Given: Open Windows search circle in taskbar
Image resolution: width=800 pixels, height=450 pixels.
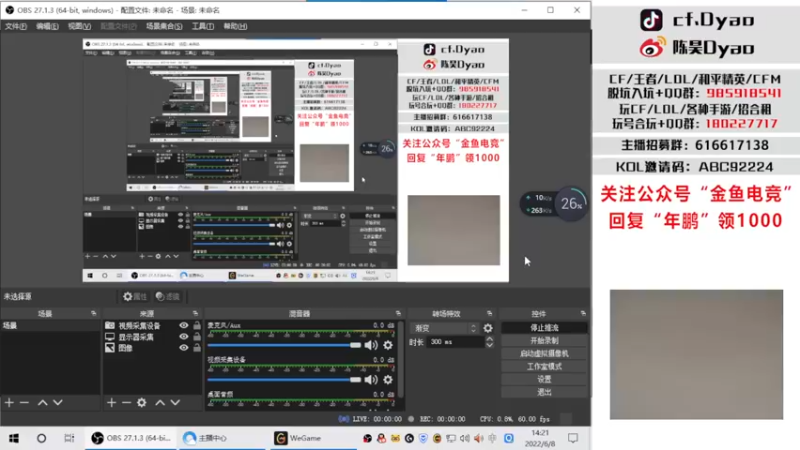Looking at the screenshot, I should coord(41,438).
